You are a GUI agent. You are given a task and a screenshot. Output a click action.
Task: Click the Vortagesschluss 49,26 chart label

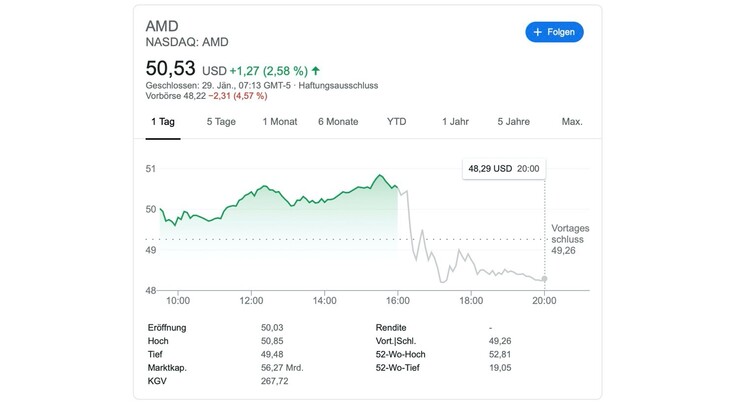point(569,240)
